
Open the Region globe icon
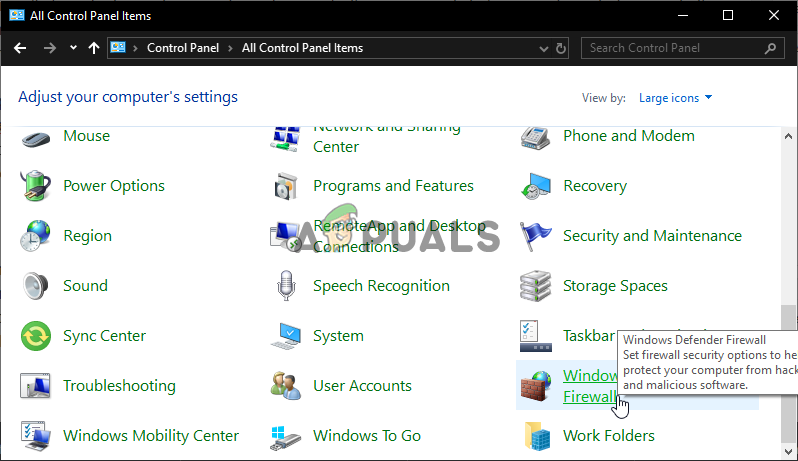click(x=36, y=236)
